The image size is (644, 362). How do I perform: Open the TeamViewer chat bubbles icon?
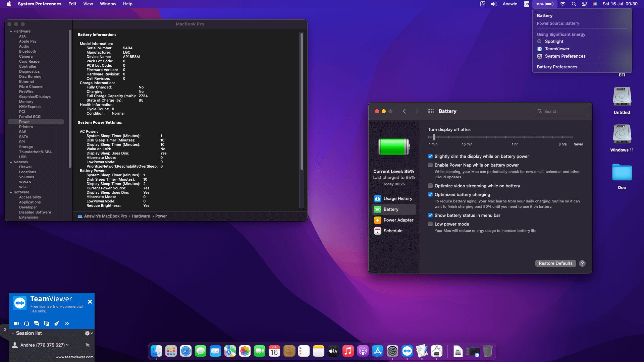click(37, 323)
